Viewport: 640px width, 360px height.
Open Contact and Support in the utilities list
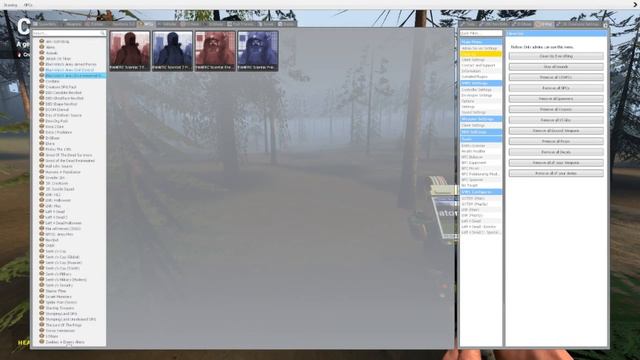(481, 65)
